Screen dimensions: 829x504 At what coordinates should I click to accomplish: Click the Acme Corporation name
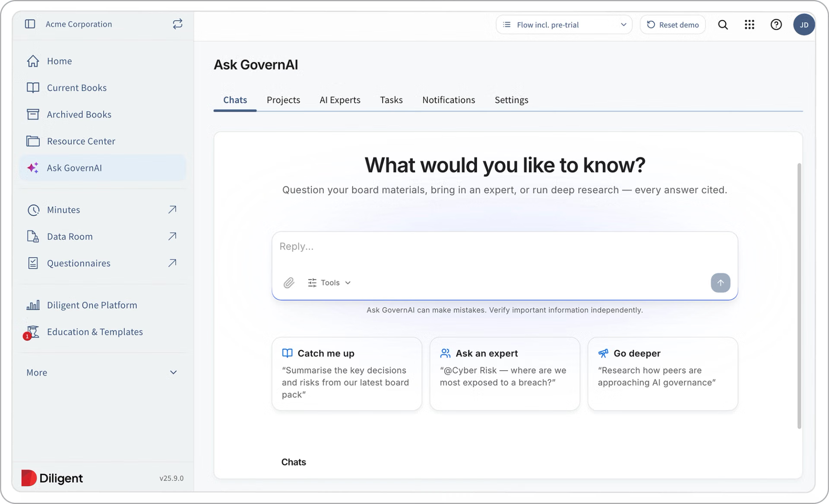point(79,25)
